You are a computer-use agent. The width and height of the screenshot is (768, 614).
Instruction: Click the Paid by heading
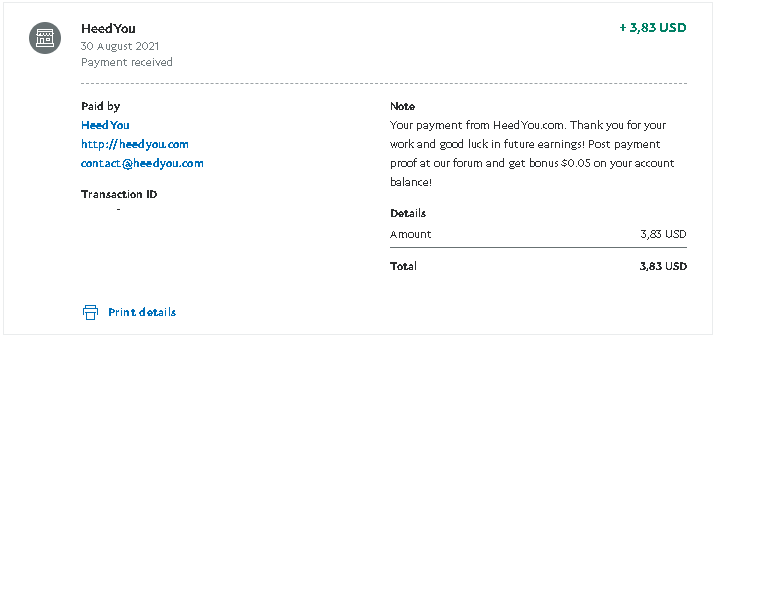(100, 106)
